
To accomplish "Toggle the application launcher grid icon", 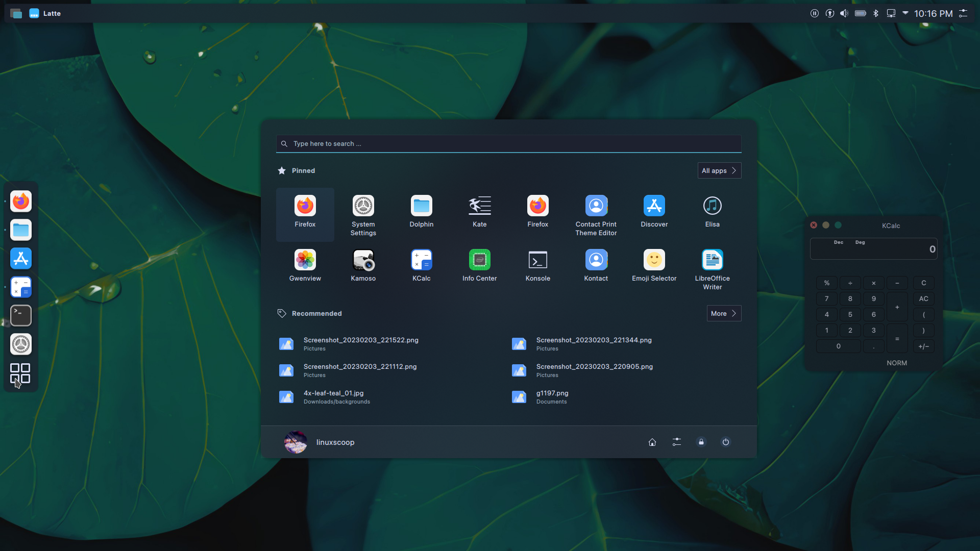I will (x=20, y=373).
